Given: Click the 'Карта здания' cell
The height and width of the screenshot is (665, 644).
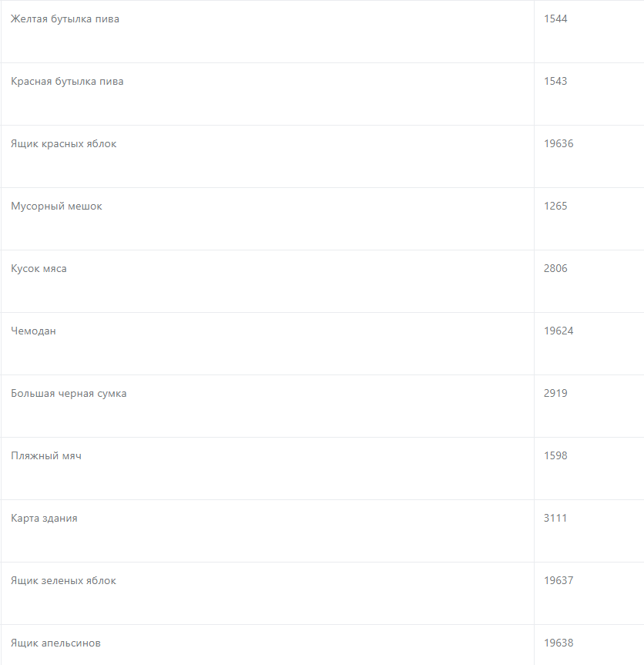Looking at the screenshot, I should (x=44, y=519).
